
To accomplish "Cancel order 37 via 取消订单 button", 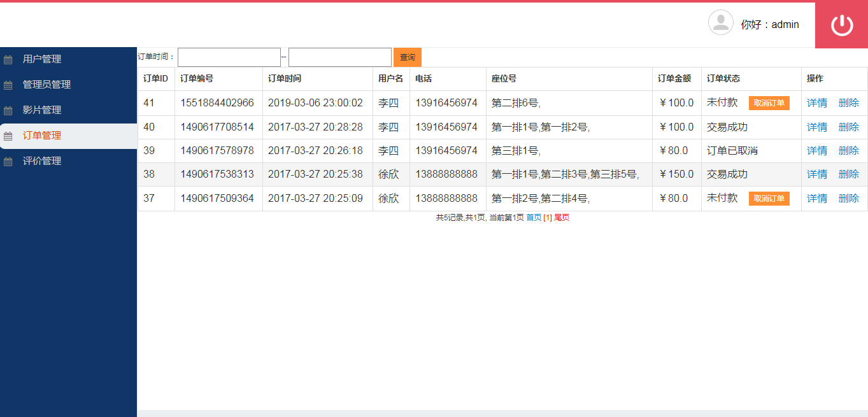I will coord(769,198).
